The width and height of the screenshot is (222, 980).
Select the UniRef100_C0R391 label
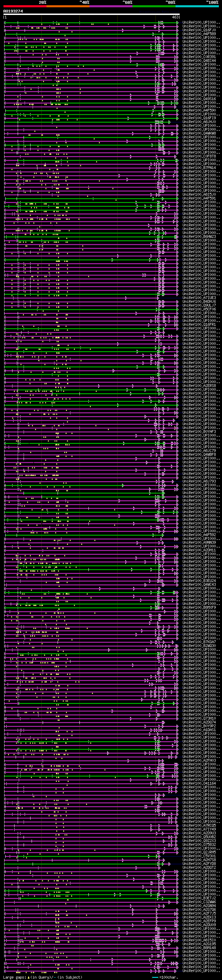(x=199, y=57)
